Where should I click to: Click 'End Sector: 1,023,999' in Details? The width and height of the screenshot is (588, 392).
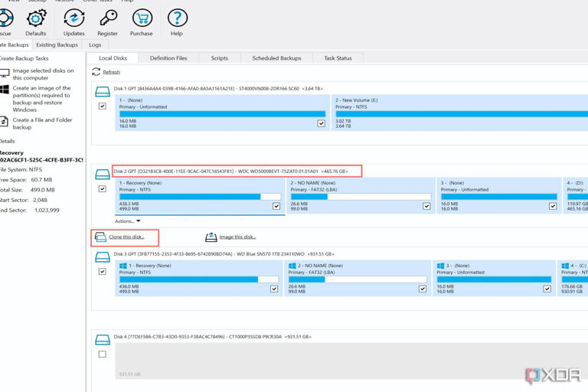tap(30, 210)
